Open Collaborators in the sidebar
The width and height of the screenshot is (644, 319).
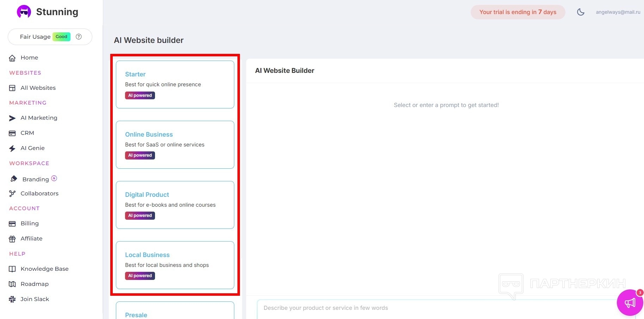[x=39, y=194]
